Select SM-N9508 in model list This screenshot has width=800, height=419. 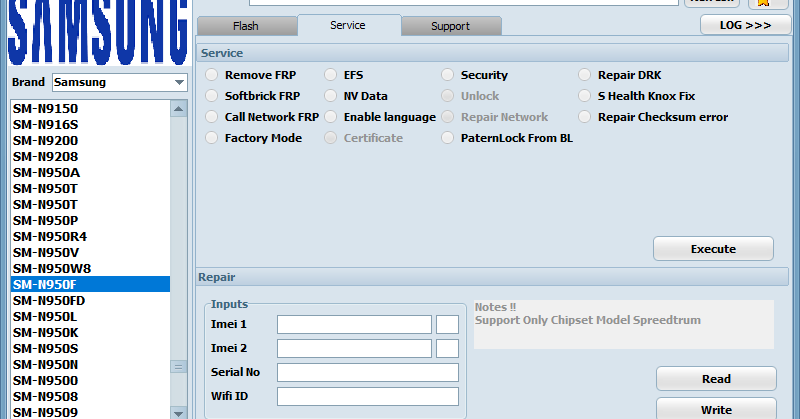click(90, 397)
